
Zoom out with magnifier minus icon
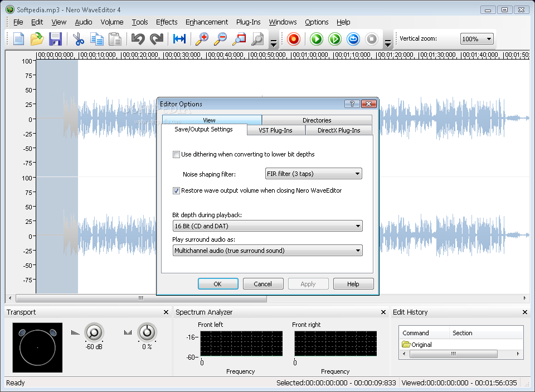[221, 39]
